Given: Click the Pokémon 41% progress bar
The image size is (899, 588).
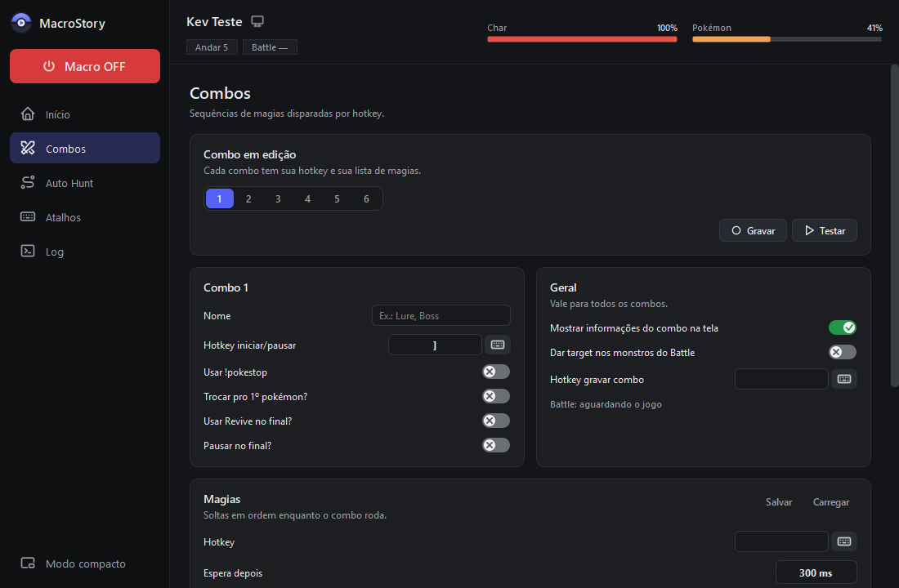Looking at the screenshot, I should [786, 39].
